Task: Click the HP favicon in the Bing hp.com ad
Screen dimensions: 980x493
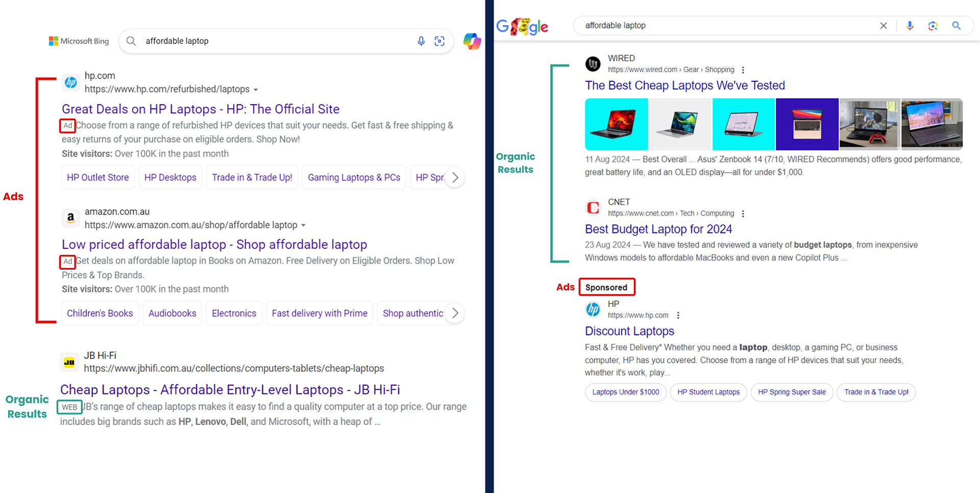Action: [71, 82]
